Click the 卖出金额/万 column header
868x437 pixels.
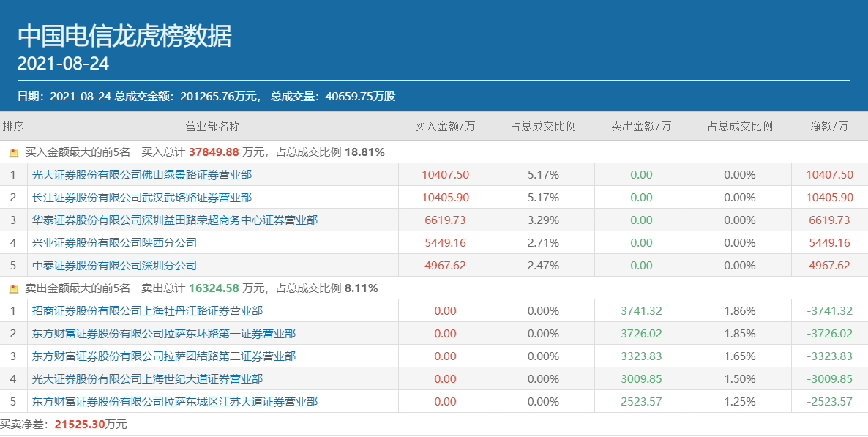coord(641,126)
